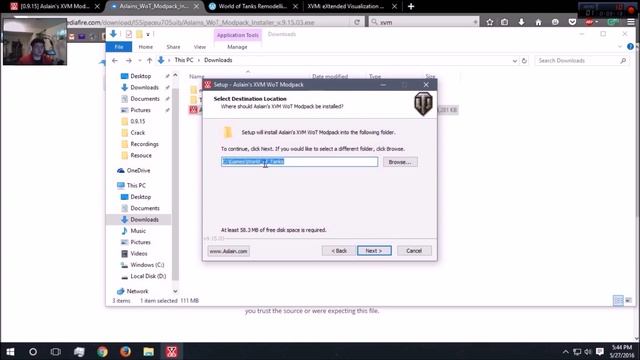Click the properties icon in Explorer title bar
640x360 pixels.
pyautogui.click(x=129, y=34)
